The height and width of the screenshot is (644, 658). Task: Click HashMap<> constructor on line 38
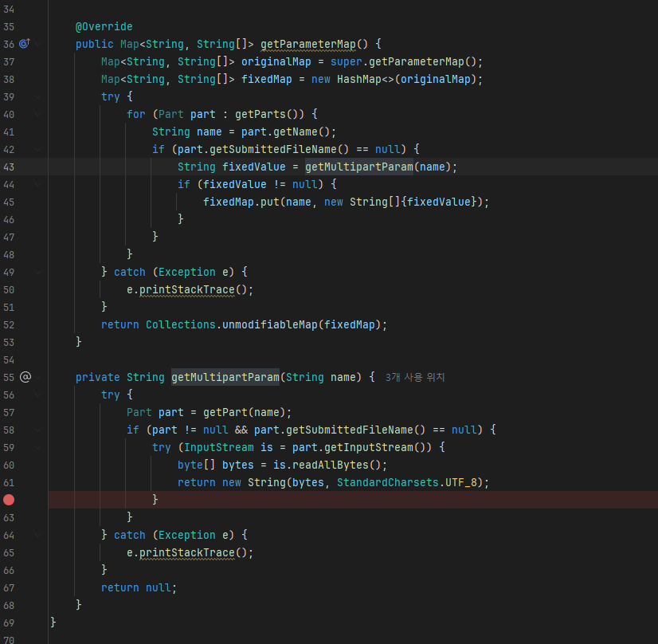tap(366, 80)
